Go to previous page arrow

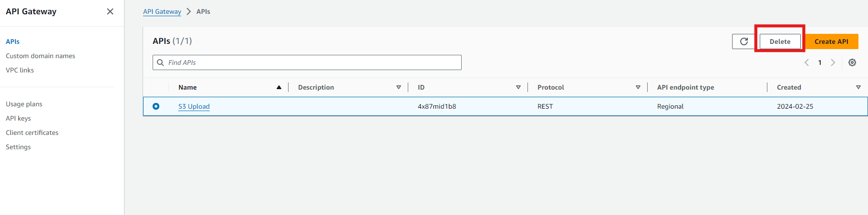pyautogui.click(x=806, y=62)
